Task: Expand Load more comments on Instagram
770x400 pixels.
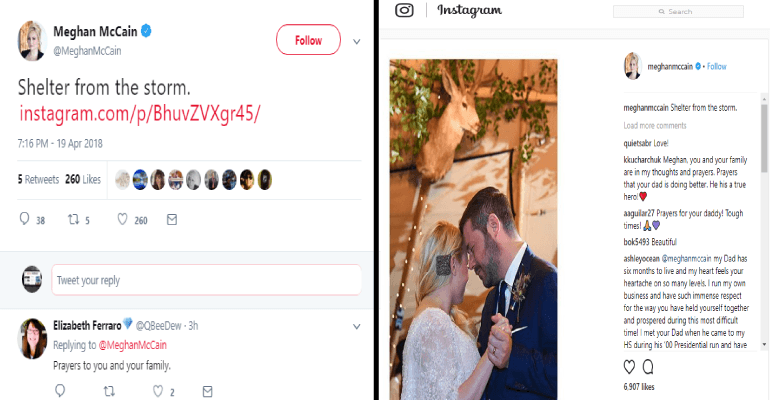Action: click(655, 126)
